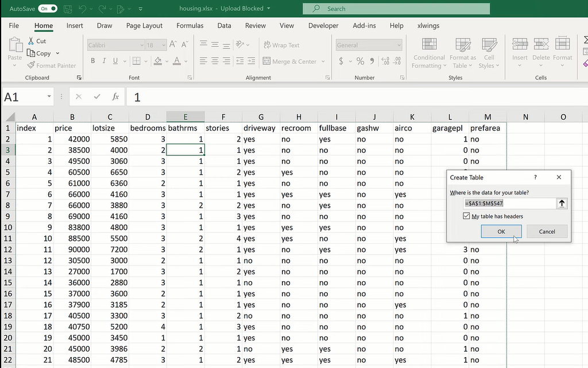Open the General number format dropdown
Viewport: 588px width, 368px height.
[399, 45]
